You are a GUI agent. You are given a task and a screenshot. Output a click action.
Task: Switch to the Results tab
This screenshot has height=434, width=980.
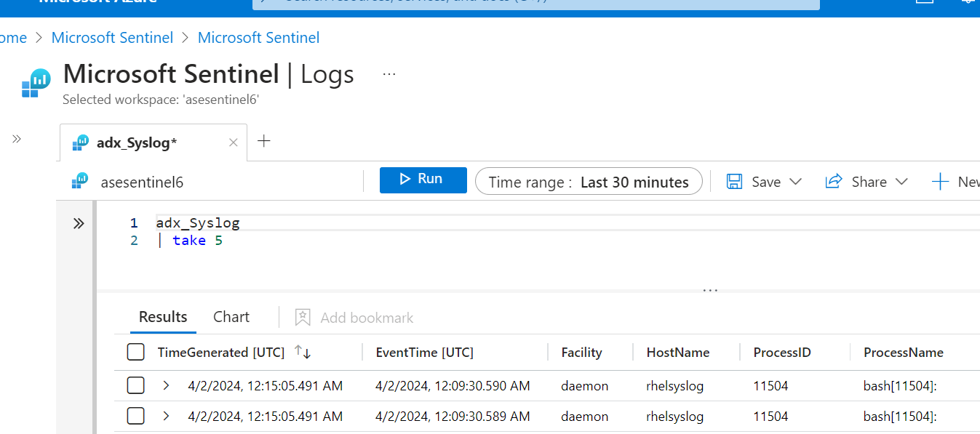pos(163,317)
